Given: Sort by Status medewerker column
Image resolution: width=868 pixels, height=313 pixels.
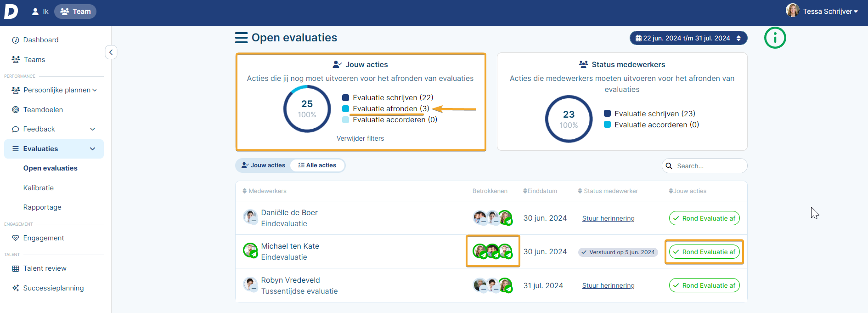Looking at the screenshot, I should coord(608,191).
